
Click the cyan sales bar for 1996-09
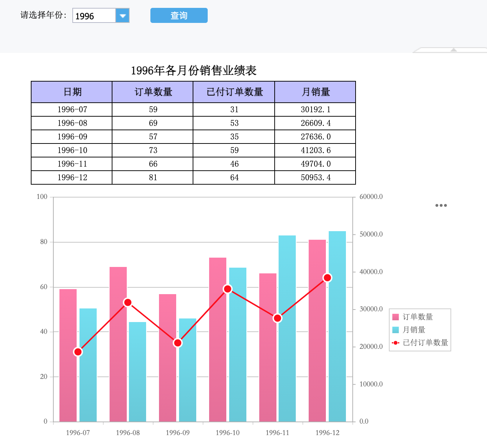pos(188,370)
